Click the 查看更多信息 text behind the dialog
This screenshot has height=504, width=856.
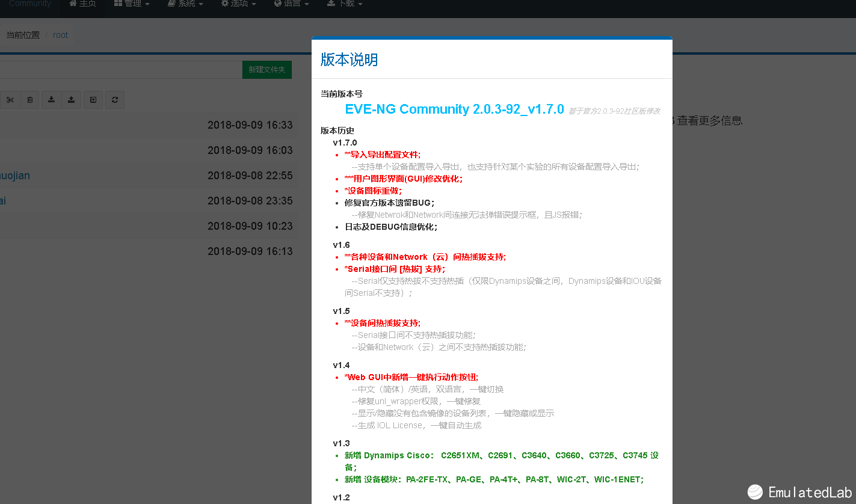(710, 121)
